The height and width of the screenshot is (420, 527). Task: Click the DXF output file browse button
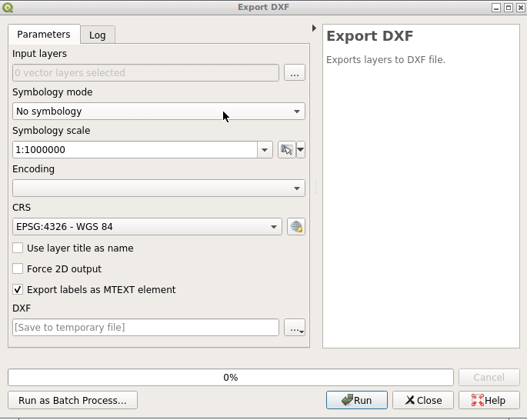click(295, 328)
